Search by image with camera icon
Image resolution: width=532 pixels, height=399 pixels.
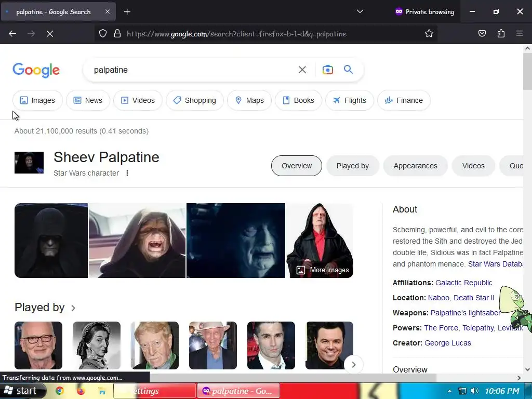point(327,70)
